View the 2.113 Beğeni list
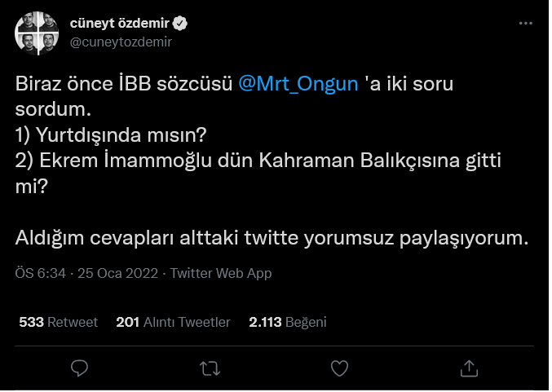 [x=287, y=322]
